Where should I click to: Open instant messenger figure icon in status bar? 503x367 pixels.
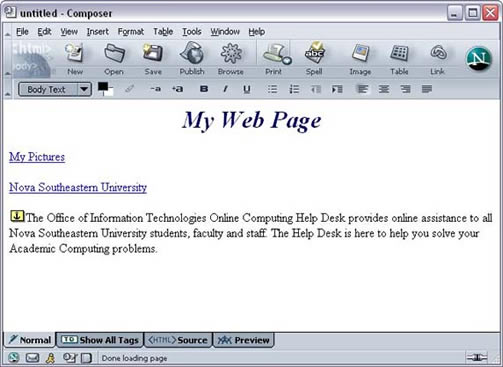pyautogui.click(x=51, y=358)
